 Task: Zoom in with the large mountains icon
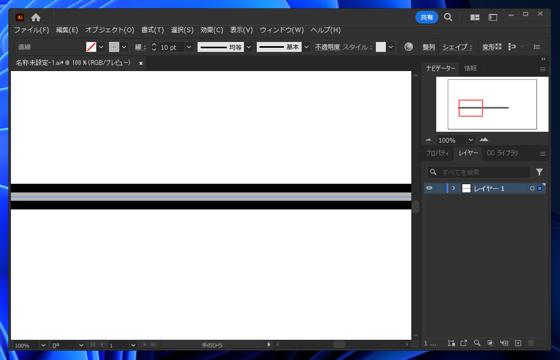[484, 139]
